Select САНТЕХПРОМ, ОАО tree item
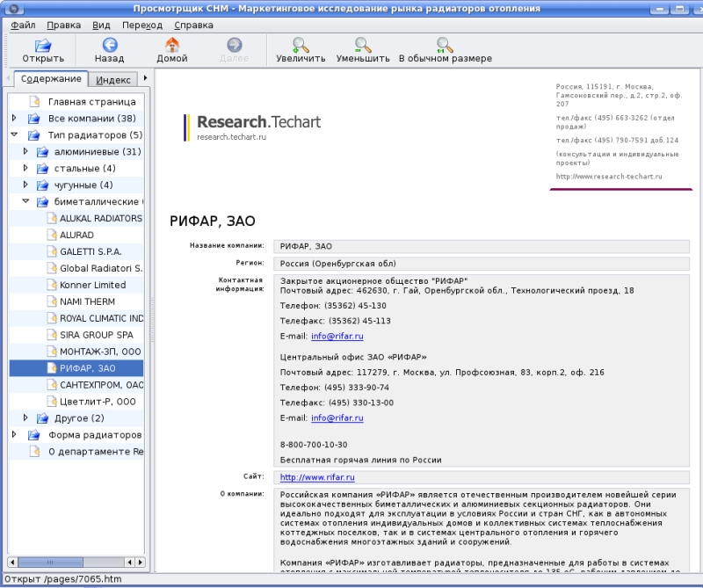703x588 pixels. [x=101, y=385]
